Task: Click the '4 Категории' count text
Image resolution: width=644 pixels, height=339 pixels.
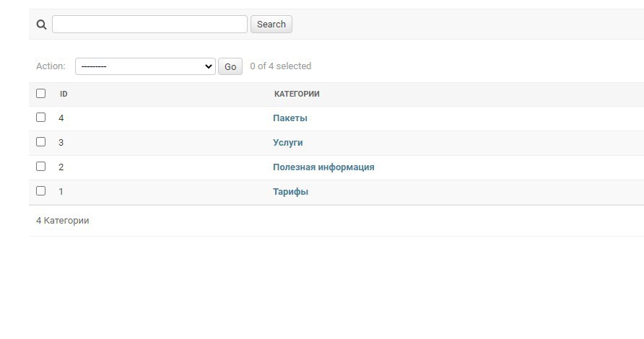Action: tap(62, 221)
